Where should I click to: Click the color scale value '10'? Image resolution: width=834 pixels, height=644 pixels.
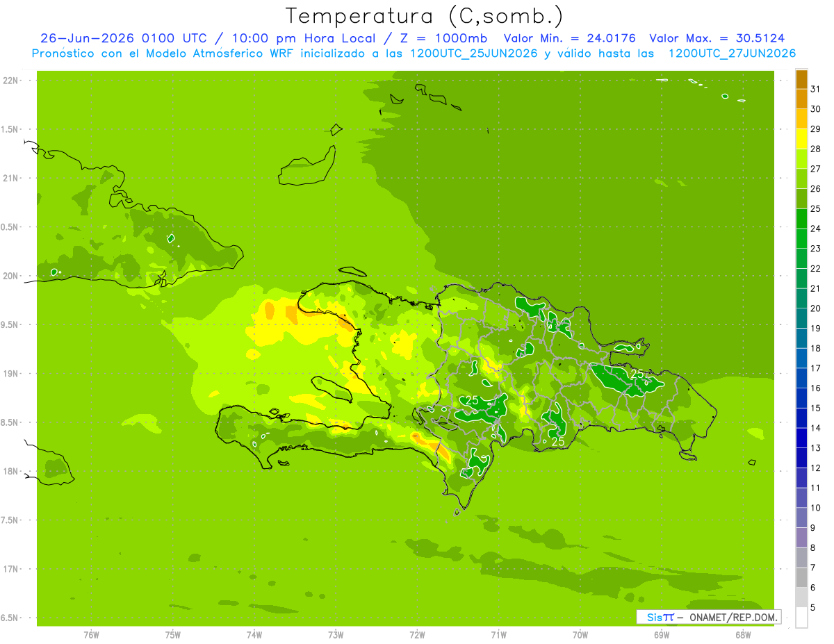(x=815, y=508)
